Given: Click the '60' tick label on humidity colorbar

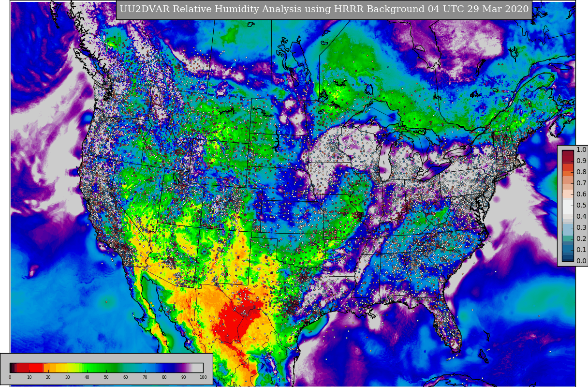Looking at the screenshot, I should coord(126,377).
